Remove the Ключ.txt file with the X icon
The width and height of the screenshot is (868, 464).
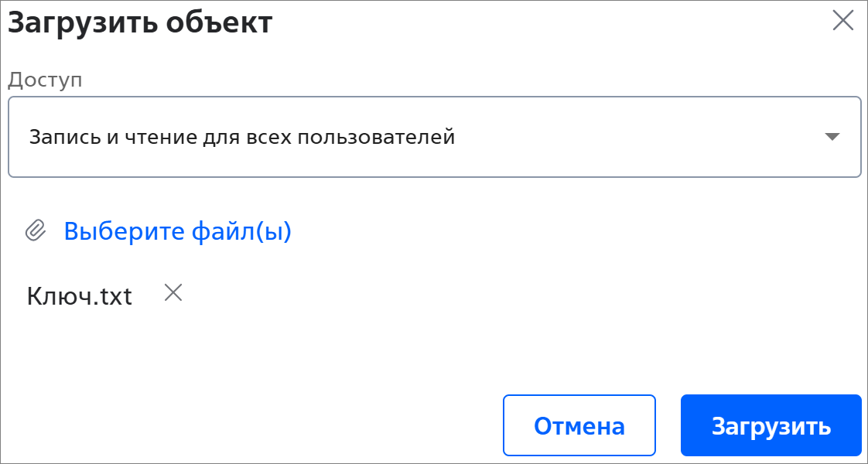pyautogui.click(x=173, y=292)
